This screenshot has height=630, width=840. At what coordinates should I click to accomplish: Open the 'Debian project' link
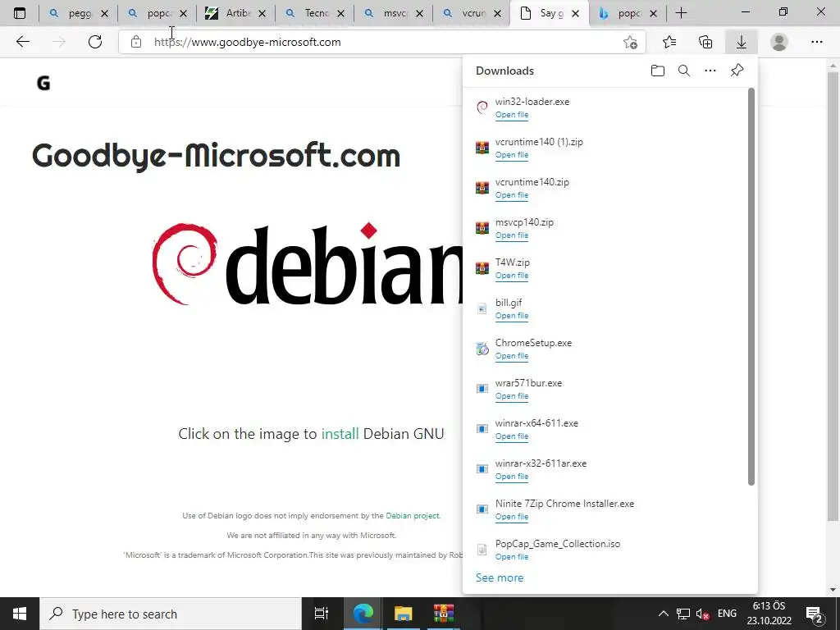[413, 515]
